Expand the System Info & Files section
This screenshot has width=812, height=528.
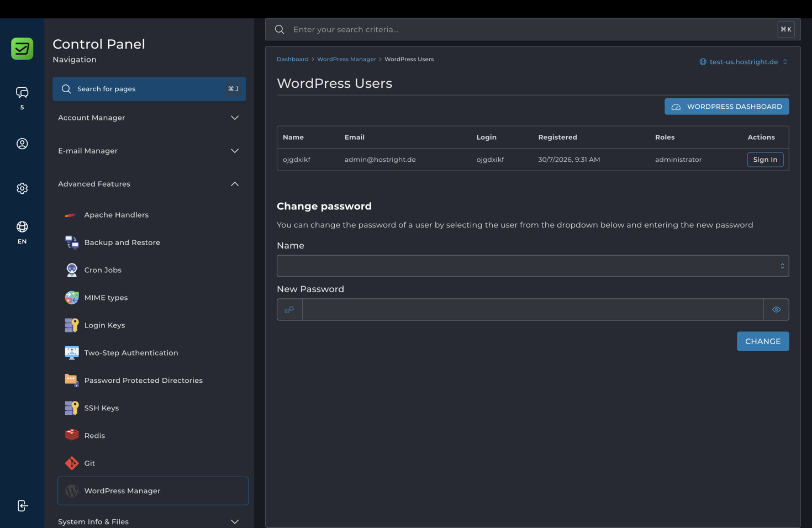[x=149, y=521]
